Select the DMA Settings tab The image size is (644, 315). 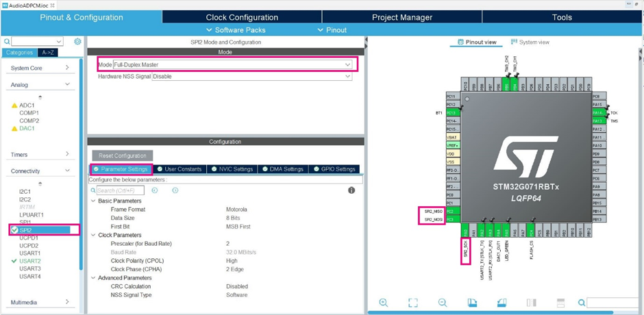[283, 169]
